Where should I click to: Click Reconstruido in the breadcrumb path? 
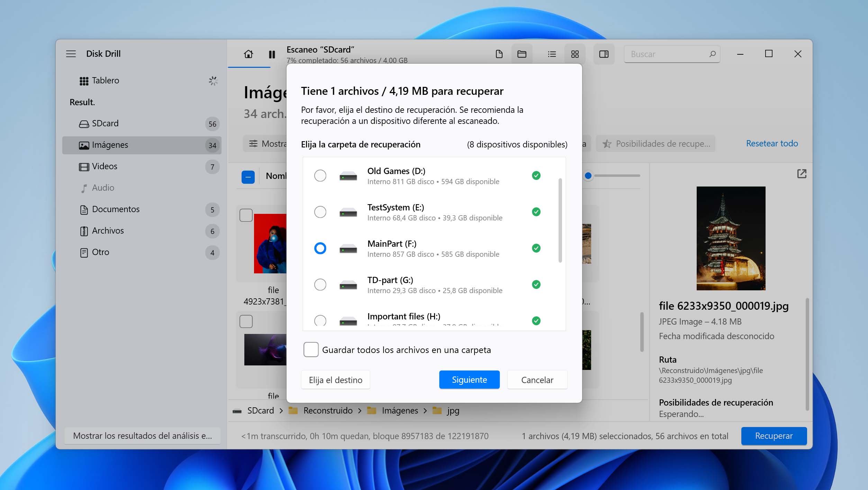pyautogui.click(x=328, y=411)
